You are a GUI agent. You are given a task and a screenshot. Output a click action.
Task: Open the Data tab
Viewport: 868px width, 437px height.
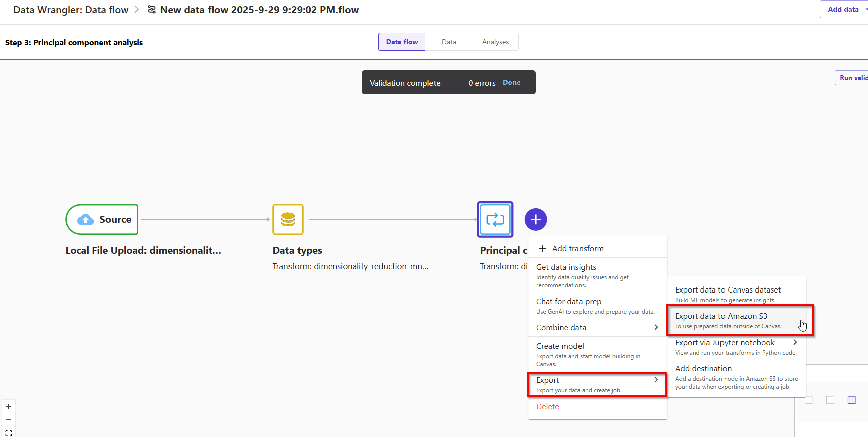449,42
